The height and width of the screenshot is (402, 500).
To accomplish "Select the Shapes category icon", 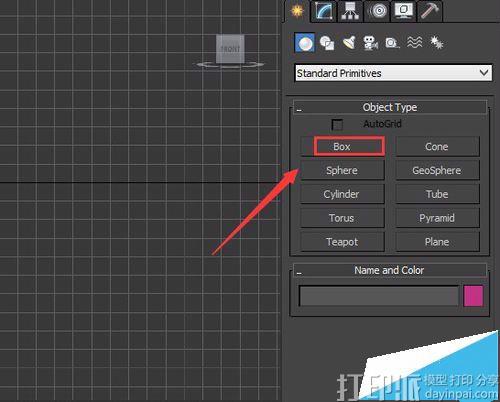I will [327, 43].
